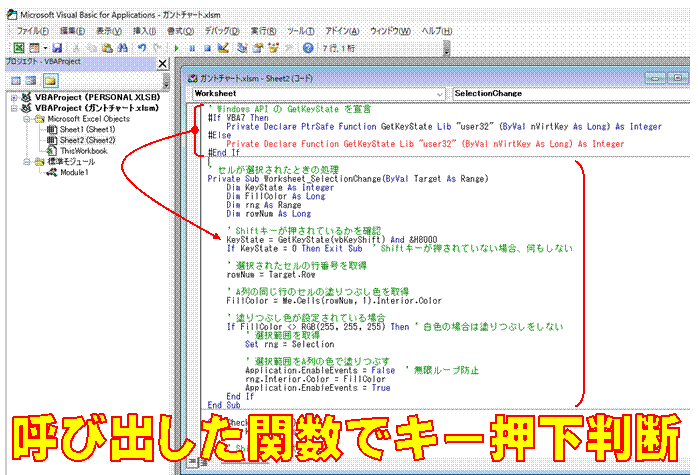
Task: Open the Worksheet object dropdown
Action: click(439, 94)
